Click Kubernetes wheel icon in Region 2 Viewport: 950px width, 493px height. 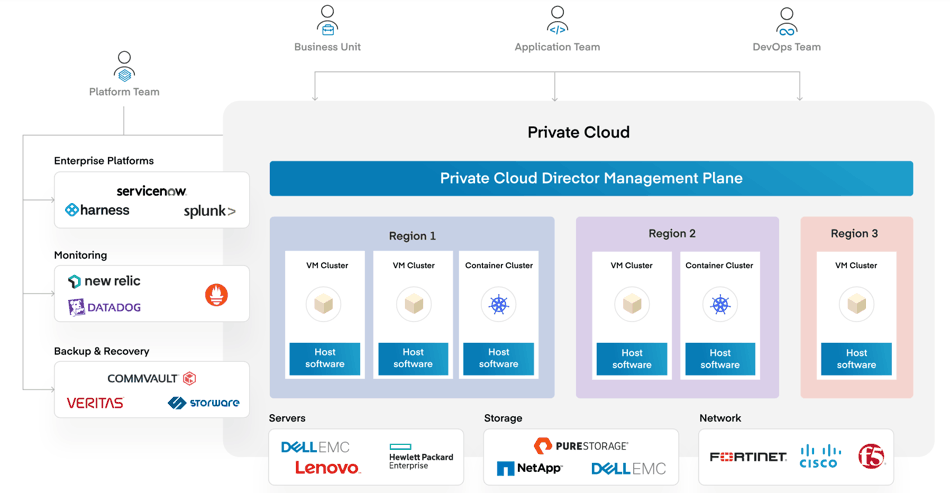click(x=720, y=304)
